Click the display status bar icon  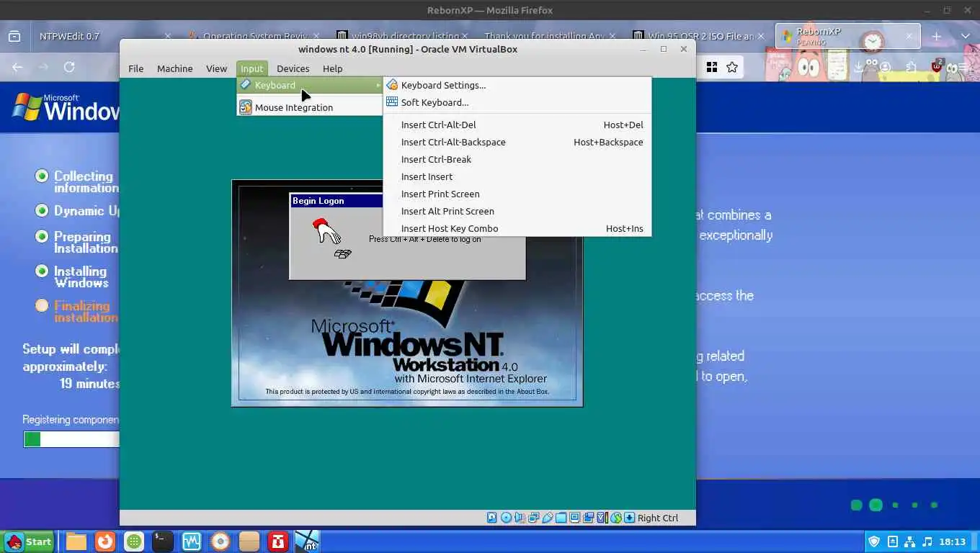coord(574,517)
